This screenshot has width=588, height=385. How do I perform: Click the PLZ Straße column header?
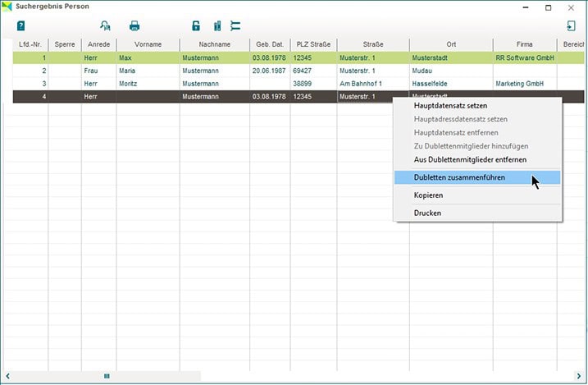tap(313, 44)
